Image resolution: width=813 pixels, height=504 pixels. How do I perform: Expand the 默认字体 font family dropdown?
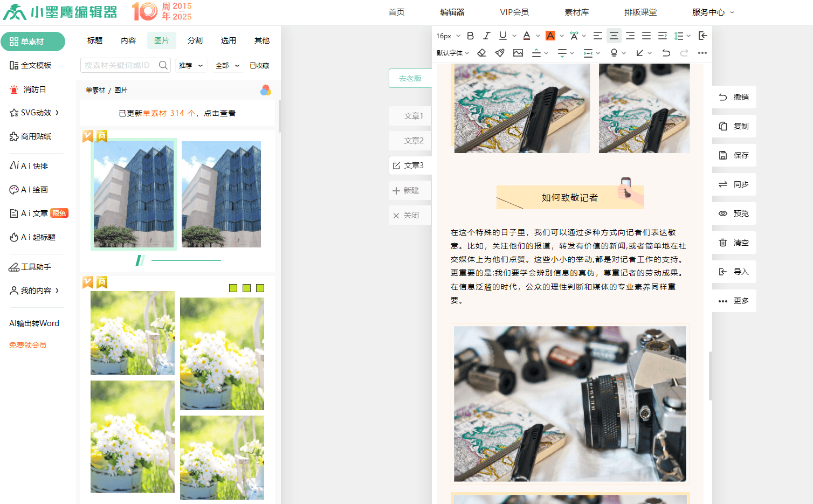453,53
